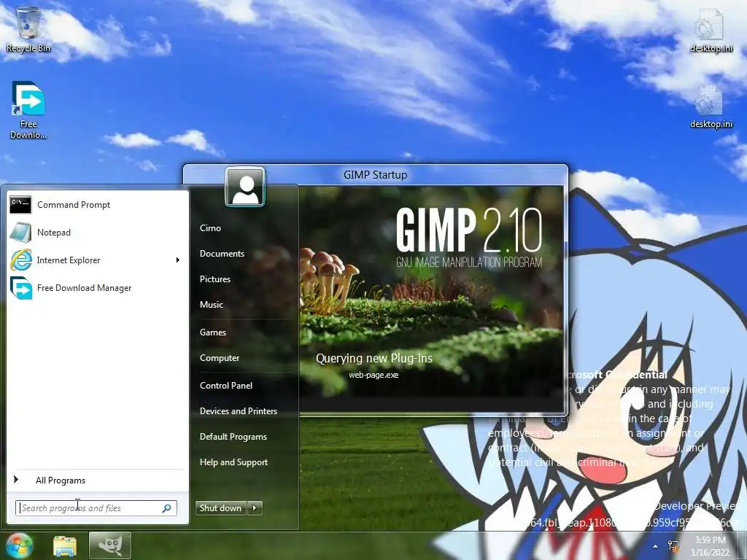Click the GIMP 2.10 splash image
Viewport: 747px width, 560px height.
pos(431,298)
